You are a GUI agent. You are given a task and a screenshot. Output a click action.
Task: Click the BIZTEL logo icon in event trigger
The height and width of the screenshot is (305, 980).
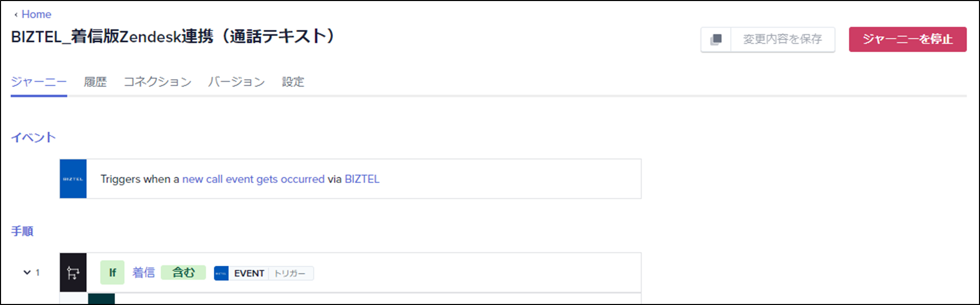pos(73,179)
